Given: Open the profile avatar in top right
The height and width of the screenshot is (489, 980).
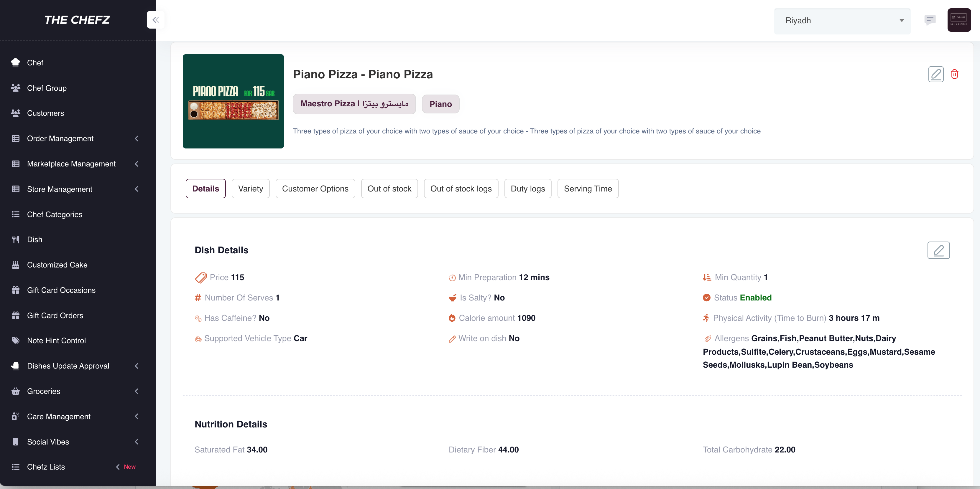Looking at the screenshot, I should [959, 20].
